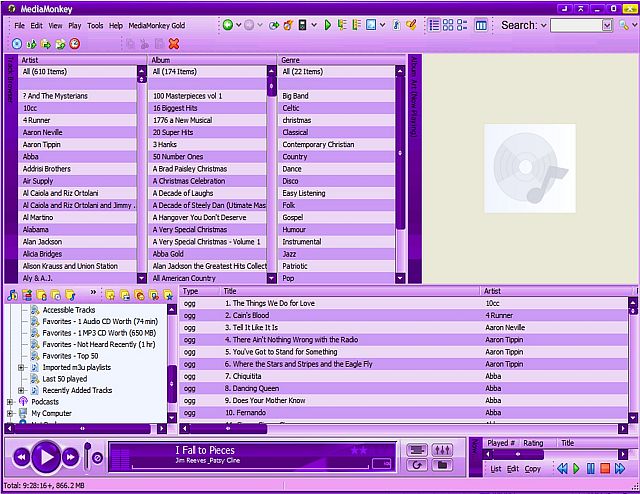640x494 pixels.
Task: Click the green Play triangle in top toolbar
Action: click(327, 25)
